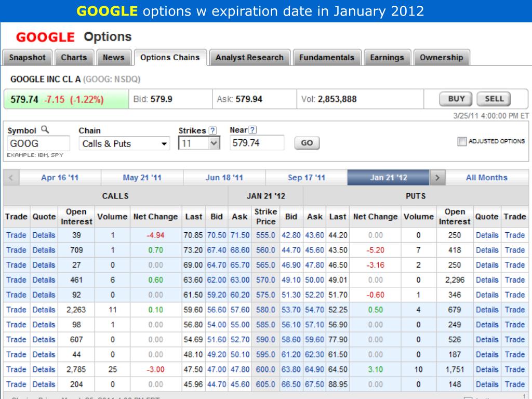Screen dimensions: 532x399
Task: Click the 580.0 strike price
Action: (x=265, y=310)
